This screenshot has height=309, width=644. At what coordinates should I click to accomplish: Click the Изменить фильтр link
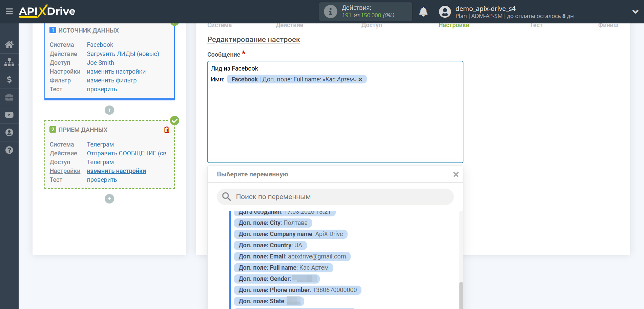pyautogui.click(x=112, y=80)
